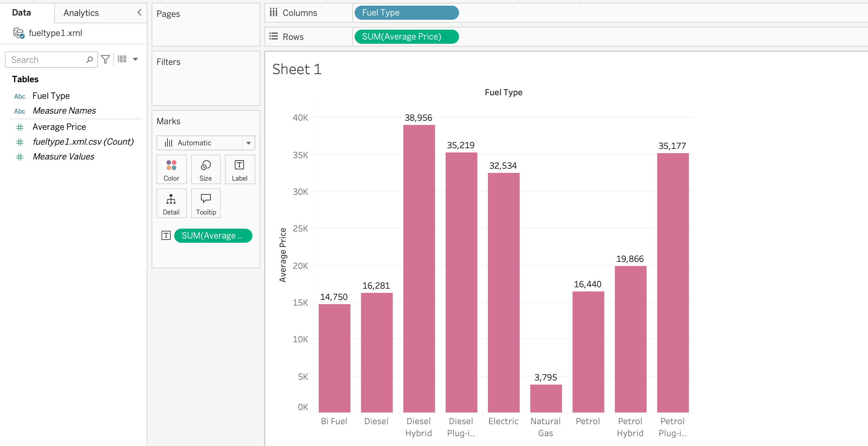
Task: Open the Detail marks card
Action: (171, 204)
